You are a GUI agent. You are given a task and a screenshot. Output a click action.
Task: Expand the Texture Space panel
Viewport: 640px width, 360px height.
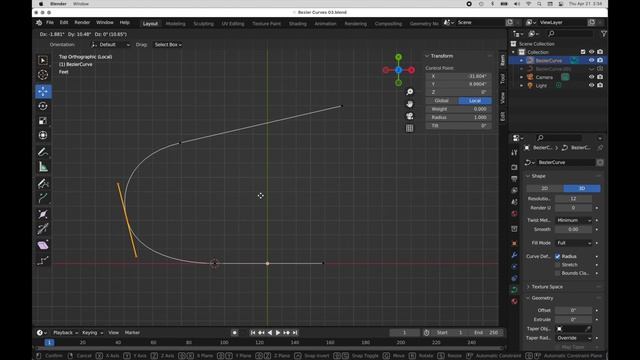(x=547, y=287)
